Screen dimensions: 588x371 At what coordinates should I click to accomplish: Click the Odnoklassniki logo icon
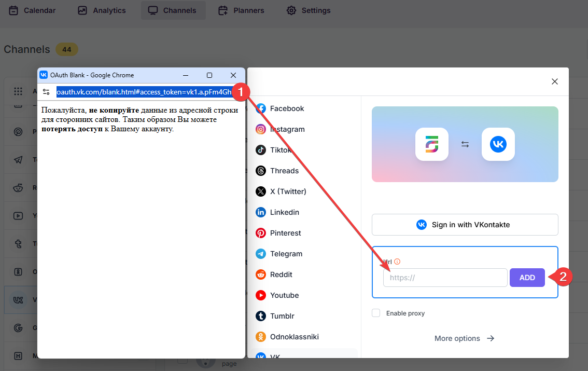pos(261,337)
